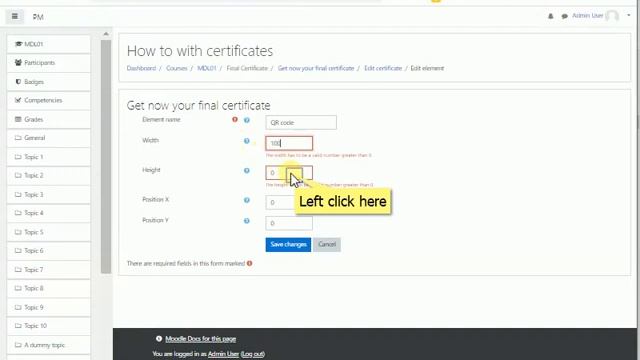The width and height of the screenshot is (640, 360).
Task: Click Get now your final certificate breadcrumb
Action: click(x=316, y=68)
